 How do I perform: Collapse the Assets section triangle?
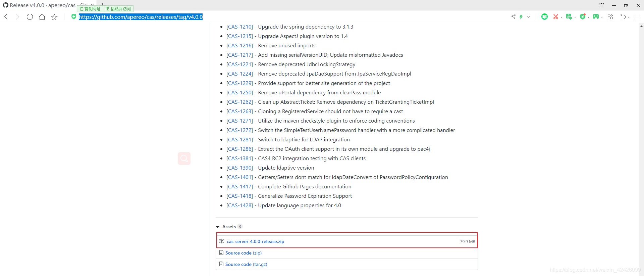tap(218, 227)
